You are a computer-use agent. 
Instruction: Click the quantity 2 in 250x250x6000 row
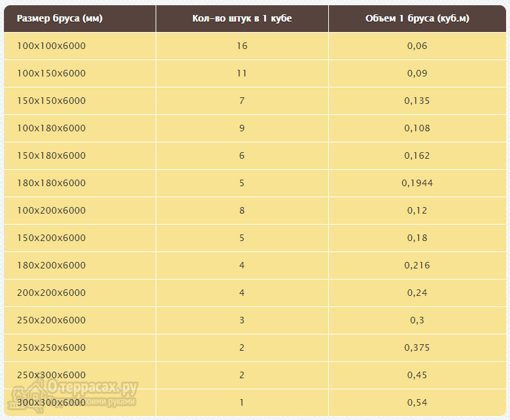[242, 347]
